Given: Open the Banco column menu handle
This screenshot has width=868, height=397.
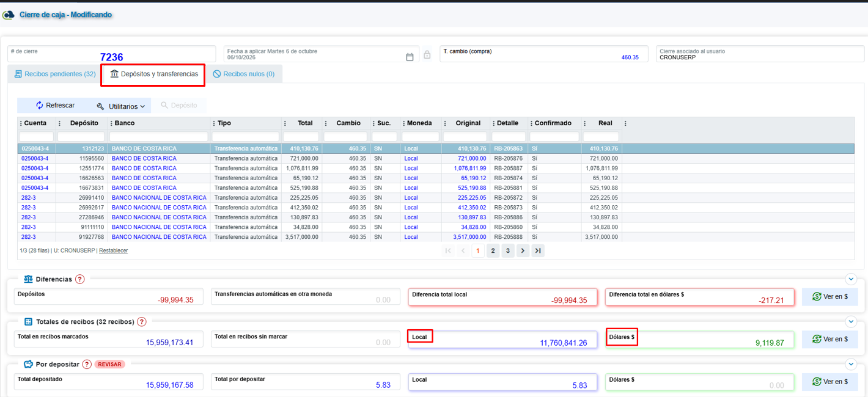Looking at the screenshot, I should pyautogui.click(x=111, y=123).
